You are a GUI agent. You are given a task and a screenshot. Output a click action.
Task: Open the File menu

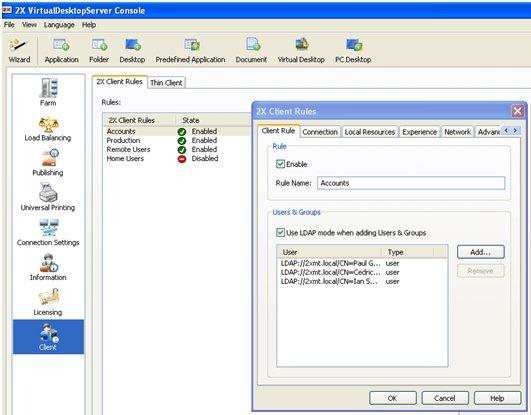tap(9, 25)
